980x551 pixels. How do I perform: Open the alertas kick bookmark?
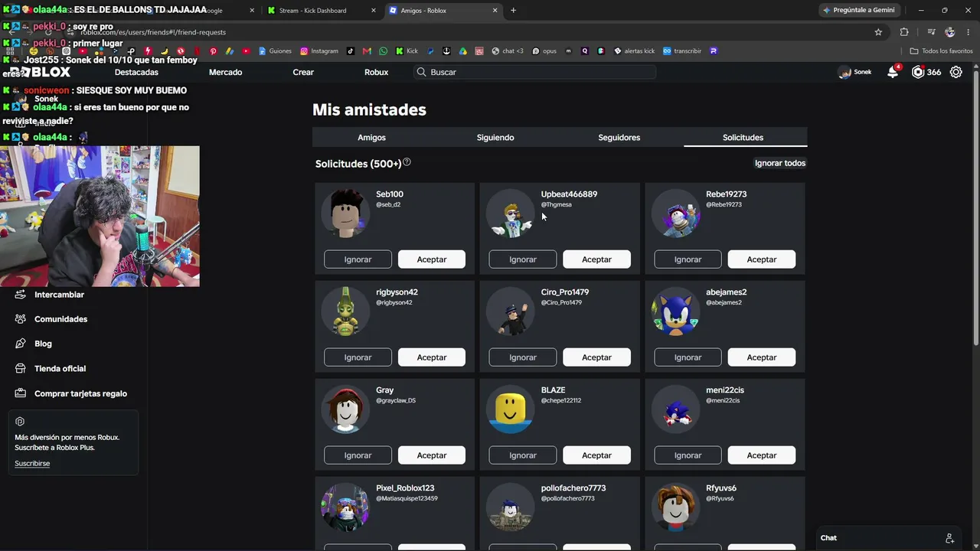tap(635, 51)
